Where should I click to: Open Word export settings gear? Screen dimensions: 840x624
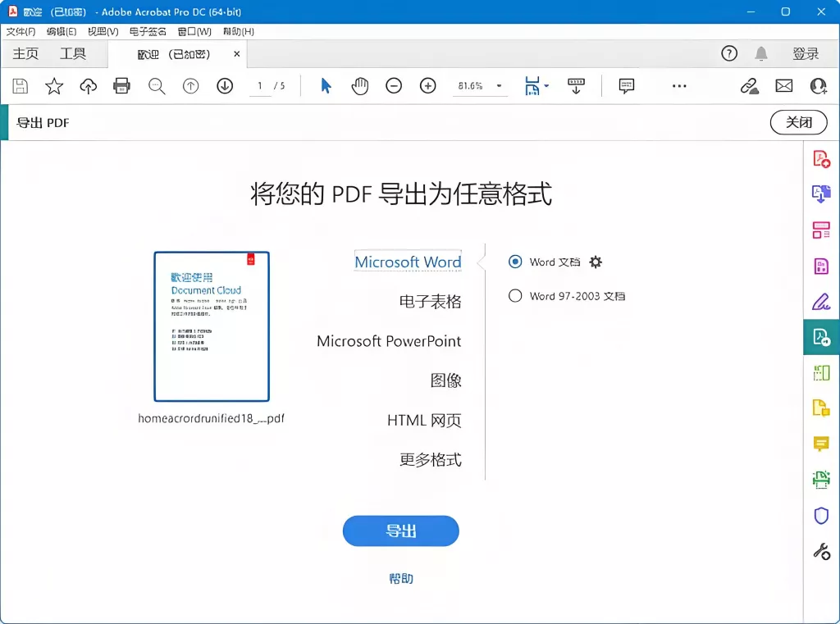596,262
